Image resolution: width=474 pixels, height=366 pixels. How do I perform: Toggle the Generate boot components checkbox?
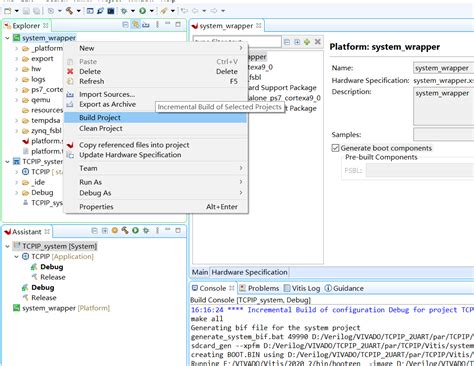coord(335,148)
